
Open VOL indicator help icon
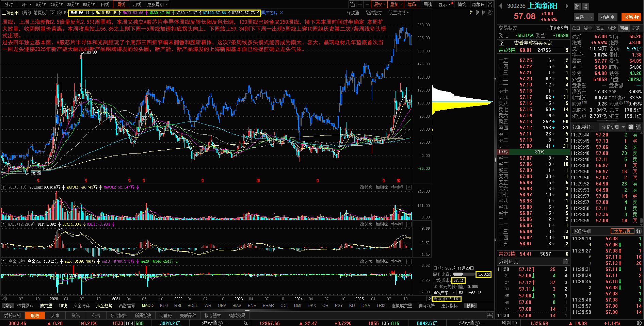tap(4, 188)
